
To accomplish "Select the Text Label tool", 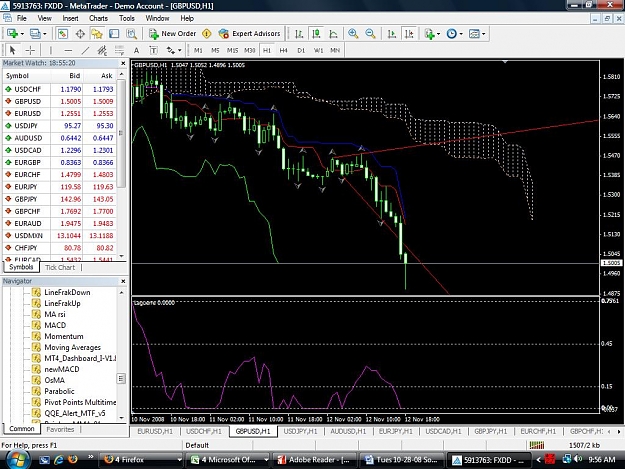I will click(153, 50).
